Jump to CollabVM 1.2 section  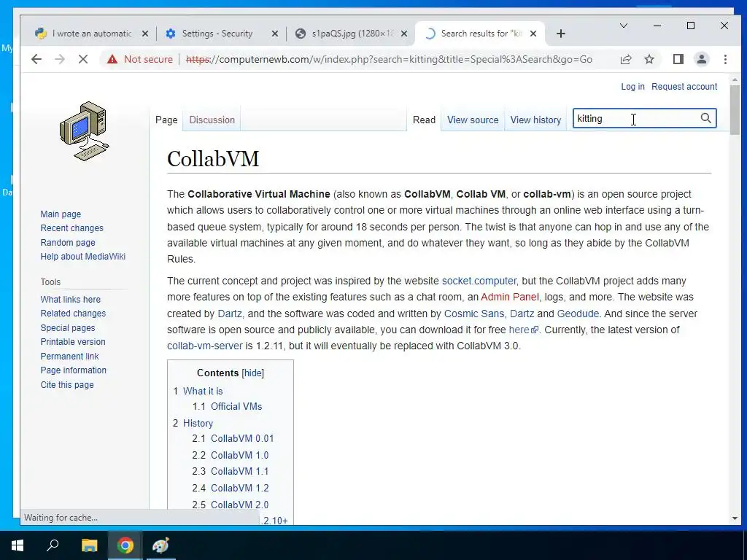tap(239, 488)
